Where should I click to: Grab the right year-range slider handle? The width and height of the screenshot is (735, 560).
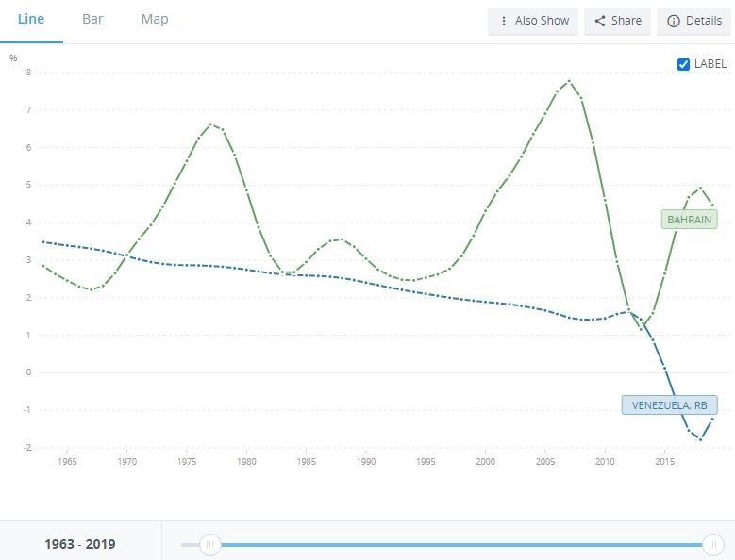click(714, 544)
